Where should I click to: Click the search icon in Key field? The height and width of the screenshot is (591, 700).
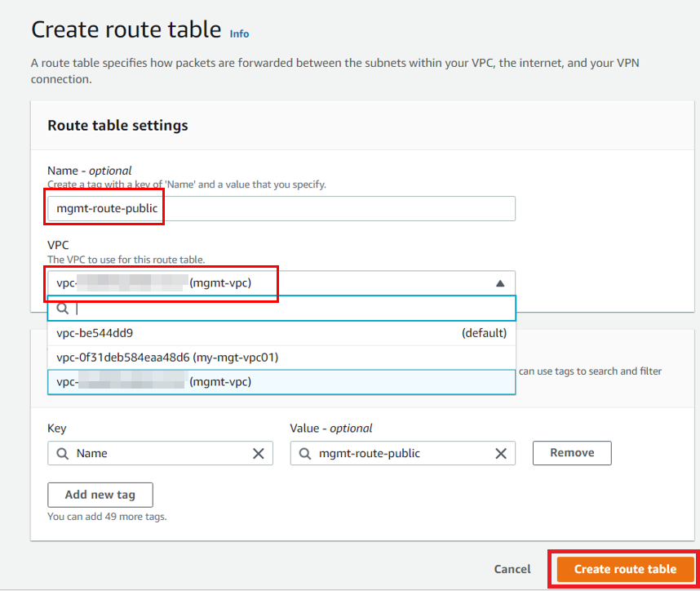[63, 453]
